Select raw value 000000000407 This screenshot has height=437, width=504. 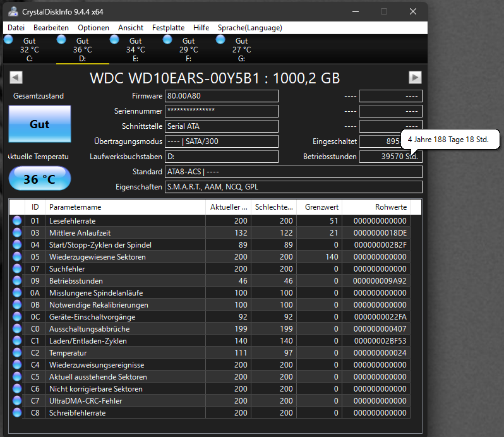380,329
